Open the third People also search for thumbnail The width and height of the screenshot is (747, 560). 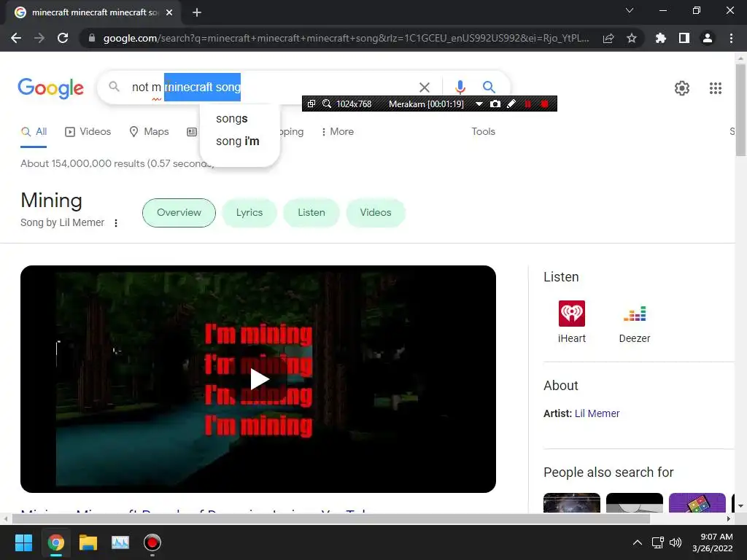(x=697, y=503)
